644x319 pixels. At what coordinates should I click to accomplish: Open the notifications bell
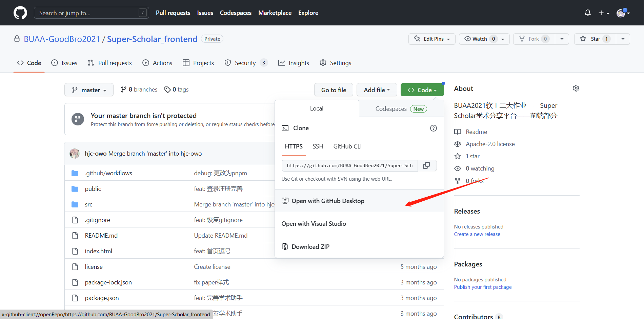point(588,13)
